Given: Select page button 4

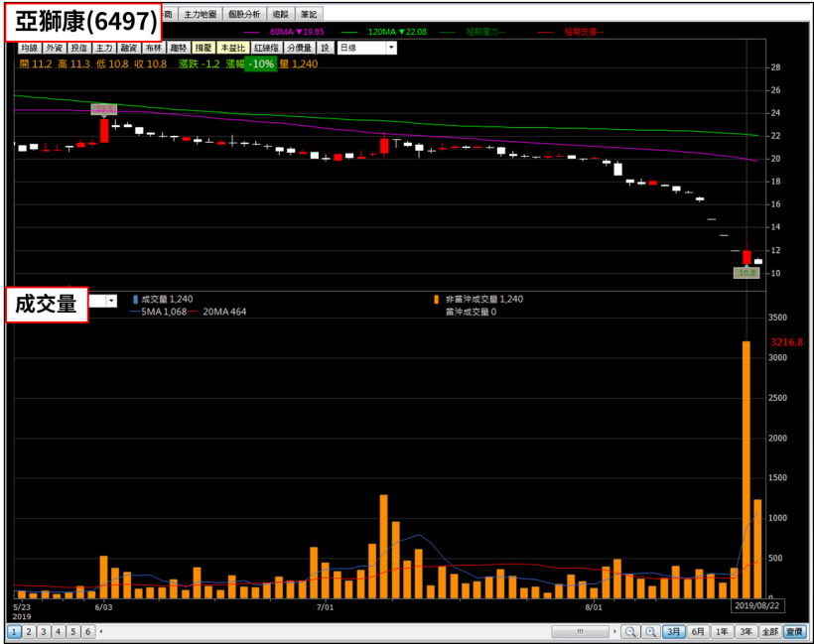Looking at the screenshot, I should (59, 631).
